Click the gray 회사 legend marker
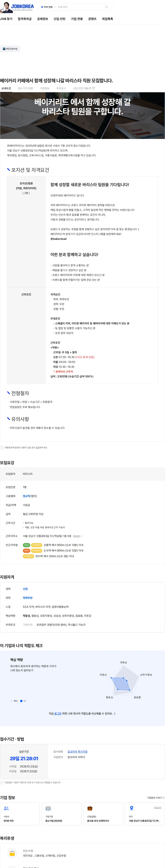The image size is (165, 868). coord(11,701)
